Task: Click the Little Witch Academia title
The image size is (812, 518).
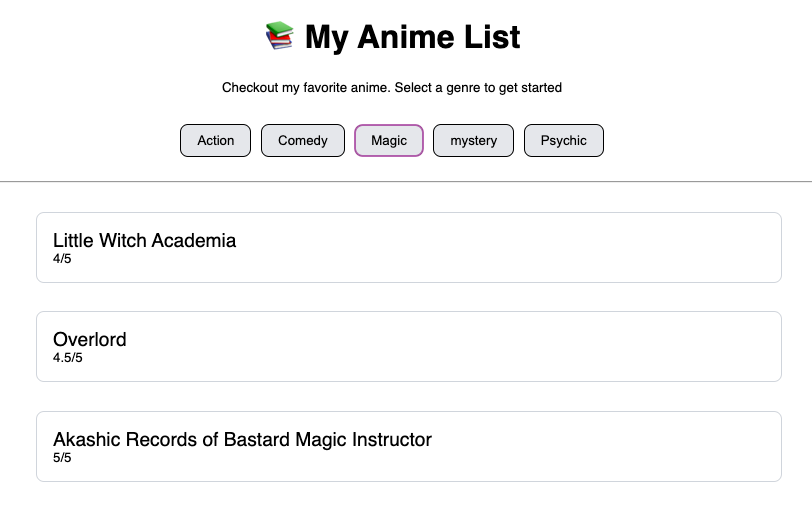Action: coord(144,240)
